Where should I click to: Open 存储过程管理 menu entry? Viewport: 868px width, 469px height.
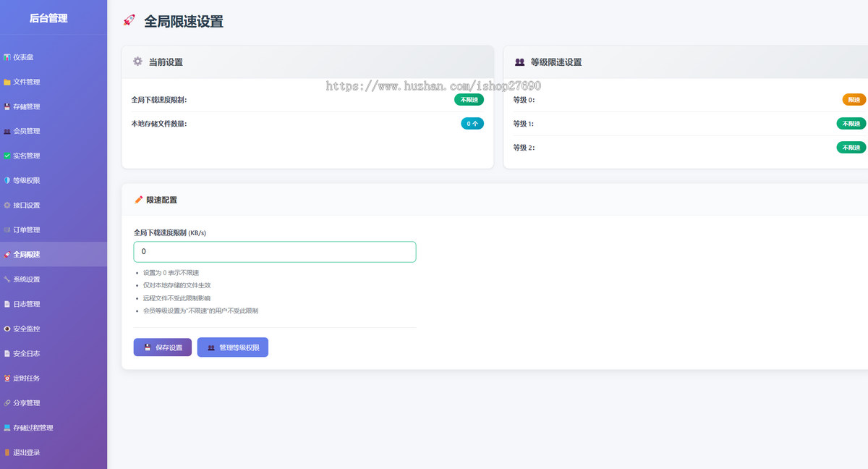tap(54, 427)
